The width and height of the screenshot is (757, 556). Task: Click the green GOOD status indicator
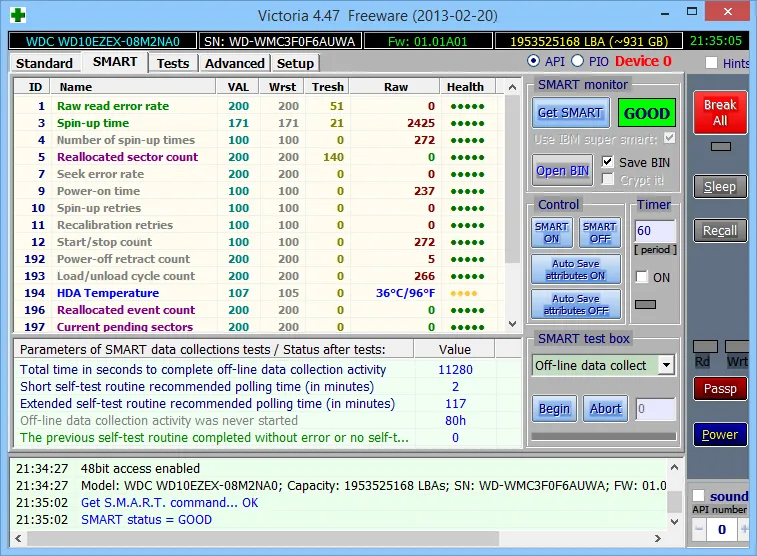point(646,113)
